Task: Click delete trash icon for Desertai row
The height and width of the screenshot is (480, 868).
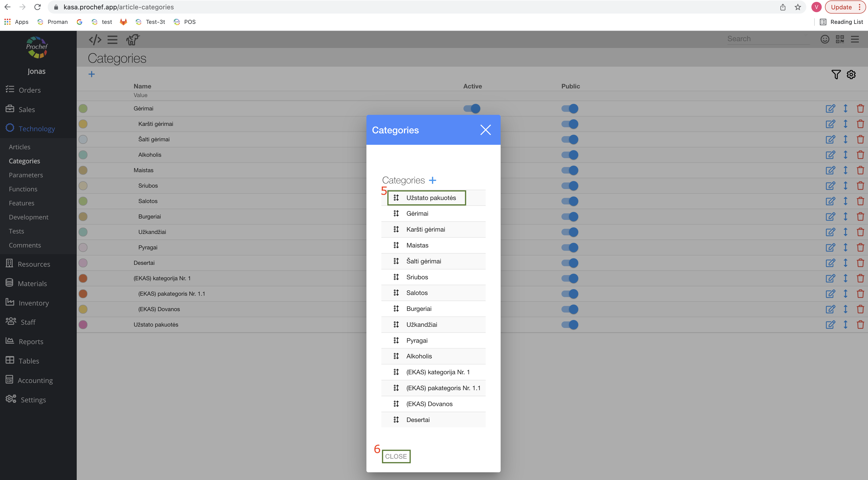Action: point(860,263)
